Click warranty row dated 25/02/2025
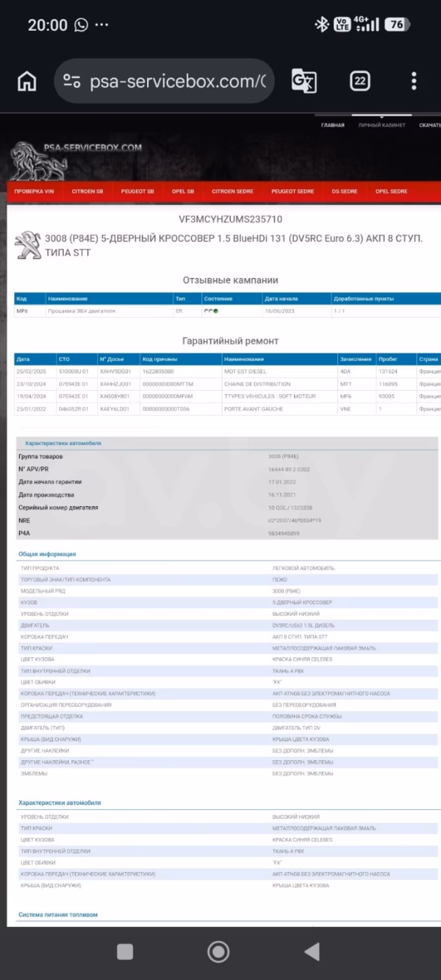441x980 pixels. point(227,372)
